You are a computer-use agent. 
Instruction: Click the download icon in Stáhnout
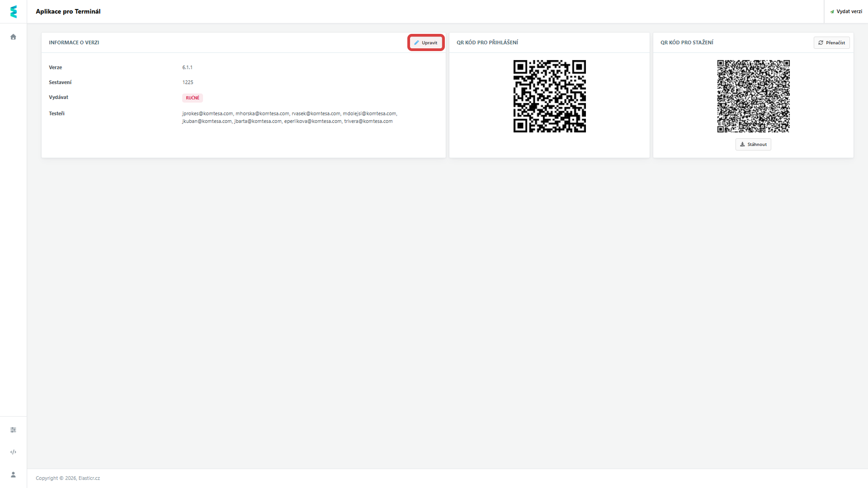pos(742,145)
